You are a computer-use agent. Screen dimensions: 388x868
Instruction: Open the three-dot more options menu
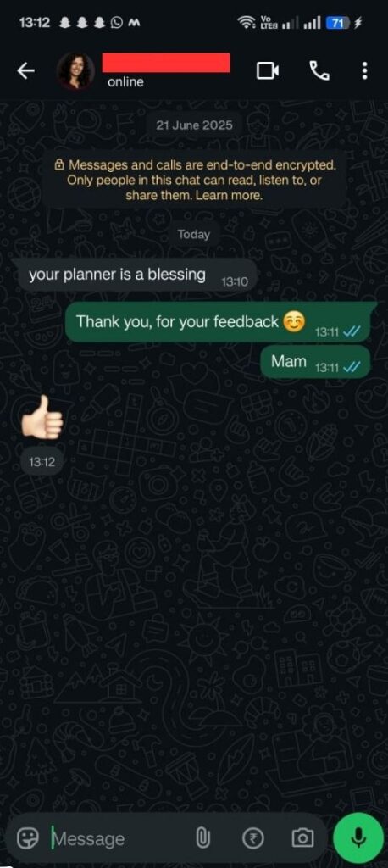tap(364, 71)
